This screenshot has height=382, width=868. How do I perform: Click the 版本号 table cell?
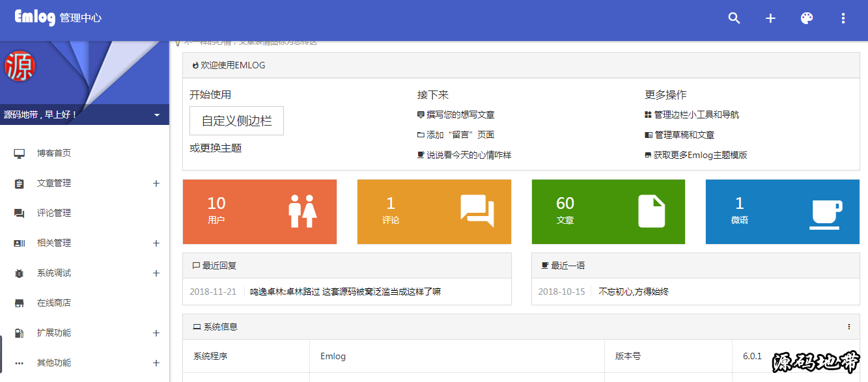669,356
